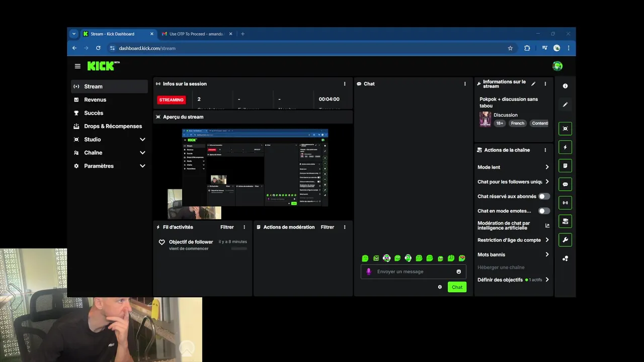Screen dimensions: 644x362
Task: Toggle the note-page widget icon in right rail
Action: (x=565, y=165)
